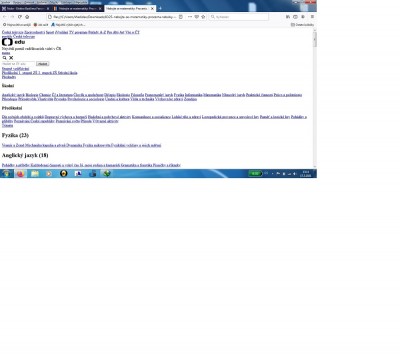The image size is (400, 363).
Task: Close the active third tab
Action: pyautogui.click(x=152, y=8)
